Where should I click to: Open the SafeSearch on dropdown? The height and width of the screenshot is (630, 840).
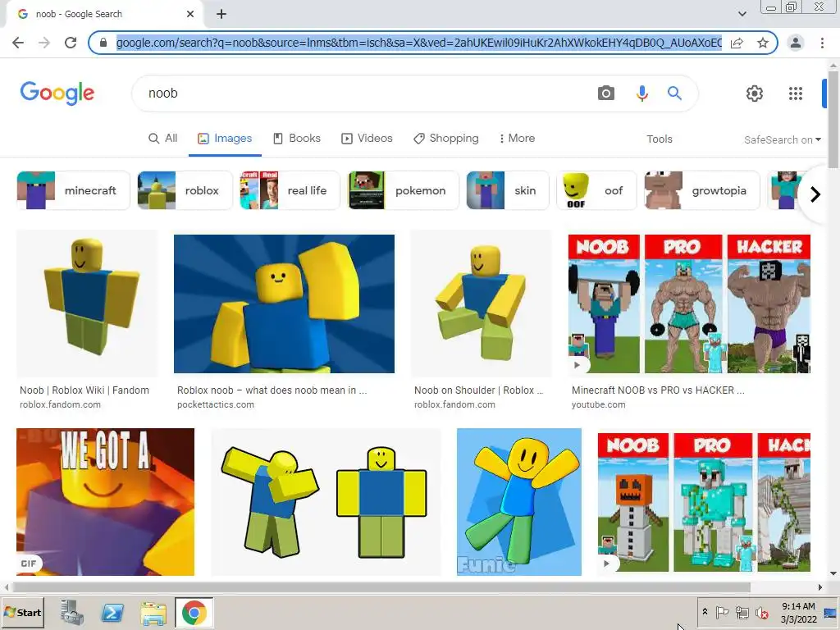pyautogui.click(x=782, y=139)
